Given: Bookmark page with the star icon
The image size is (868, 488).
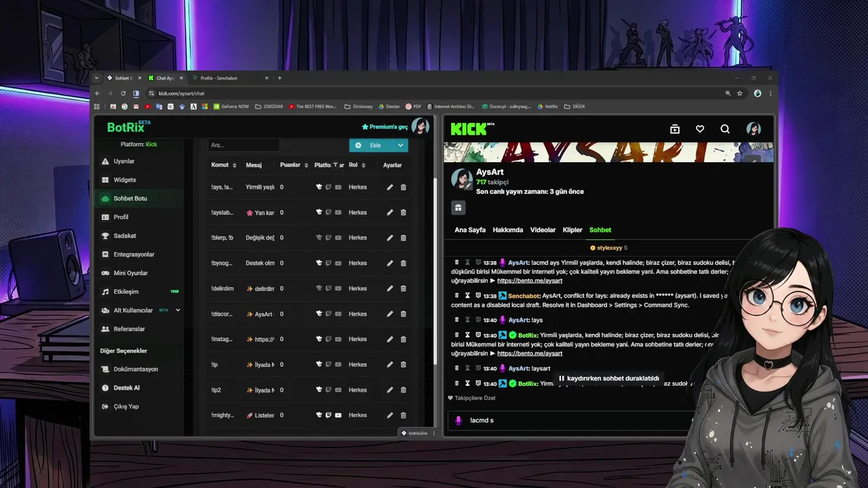Looking at the screenshot, I should click(740, 94).
